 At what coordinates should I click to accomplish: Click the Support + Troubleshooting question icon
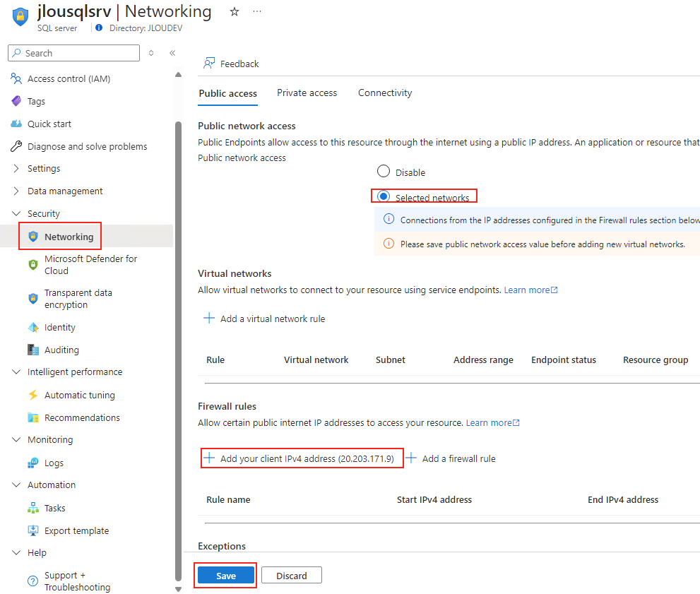pos(33,581)
